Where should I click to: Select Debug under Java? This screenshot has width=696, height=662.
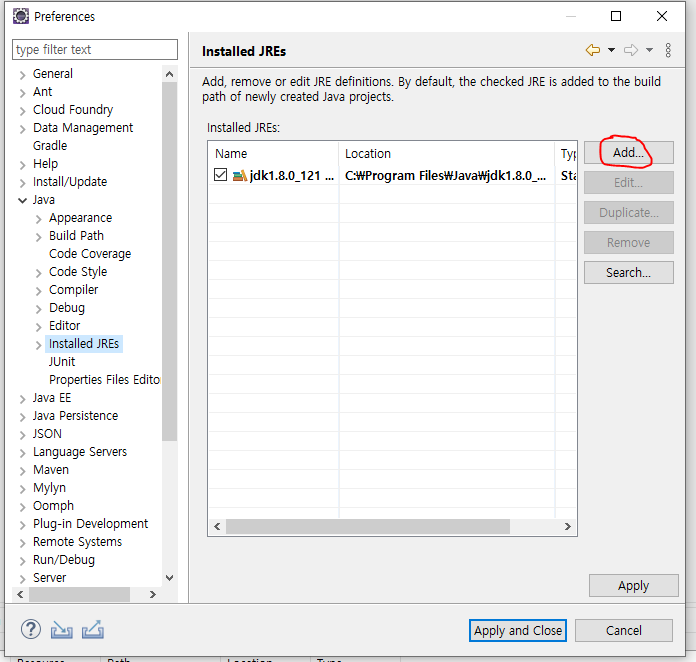(67, 307)
